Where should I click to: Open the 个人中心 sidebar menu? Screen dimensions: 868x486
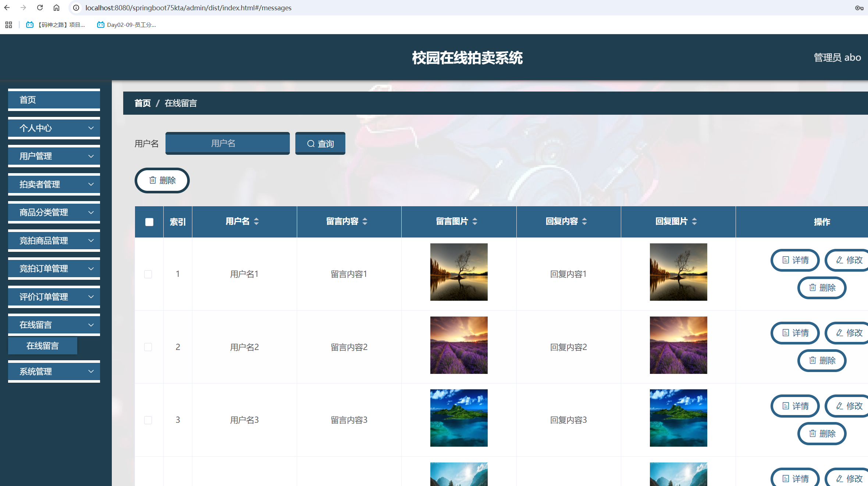pos(54,128)
